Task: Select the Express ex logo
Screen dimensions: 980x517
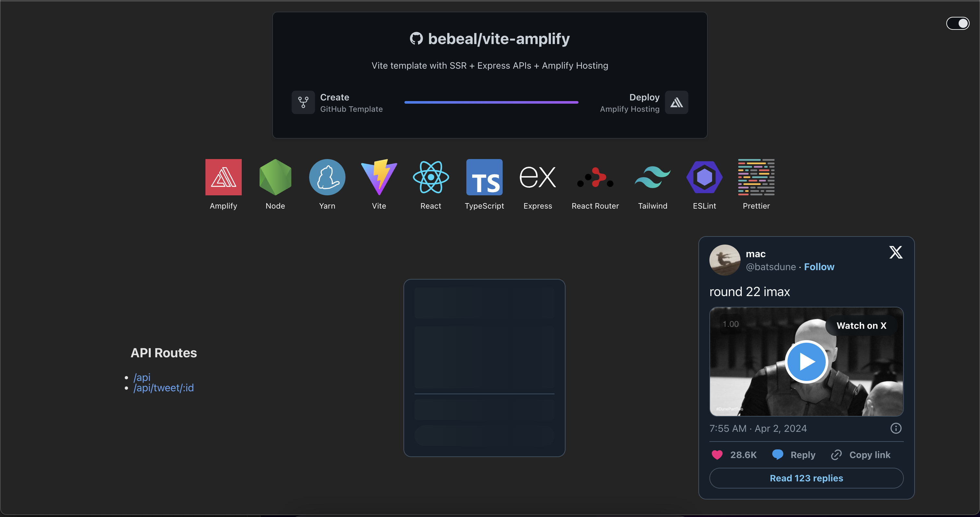Action: 538,177
